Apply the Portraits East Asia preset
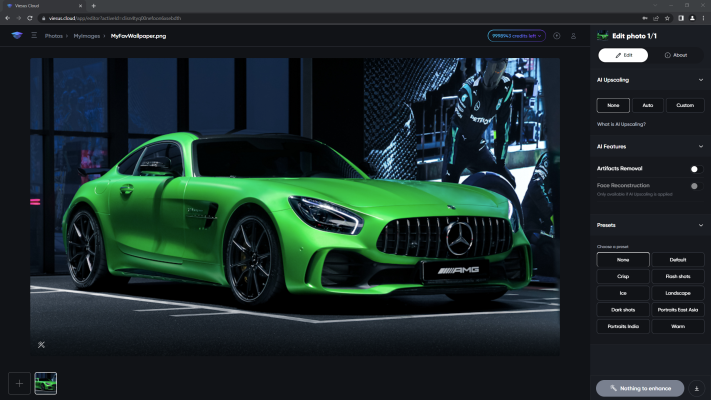Image resolution: width=711 pixels, height=400 pixels. point(678,310)
